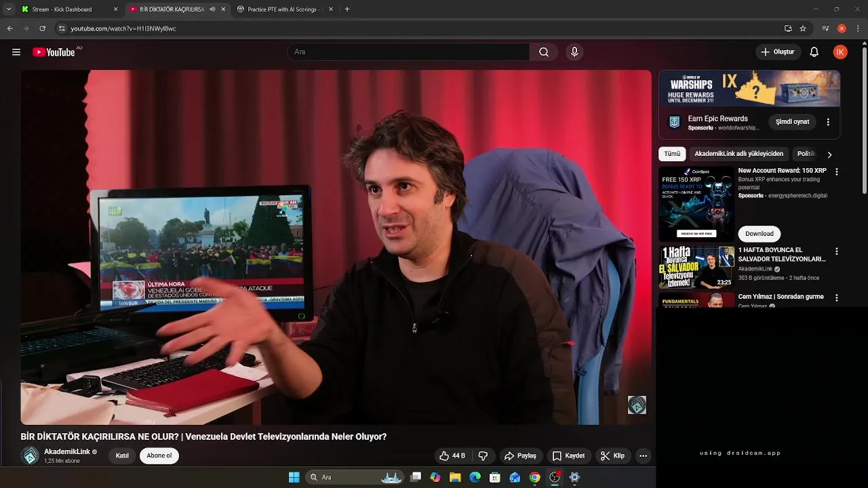The width and height of the screenshot is (868, 488).
Task: Open the Cem Yılmaz video thumbnail
Action: click(696, 300)
